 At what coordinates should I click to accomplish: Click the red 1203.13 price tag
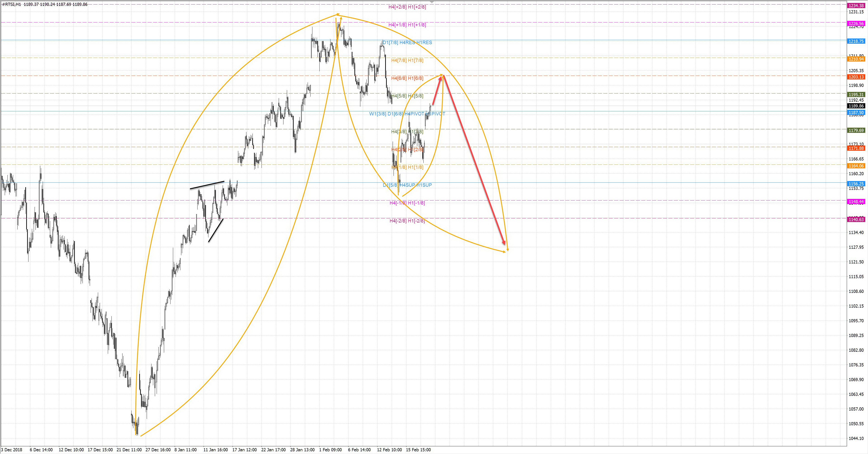click(856, 77)
